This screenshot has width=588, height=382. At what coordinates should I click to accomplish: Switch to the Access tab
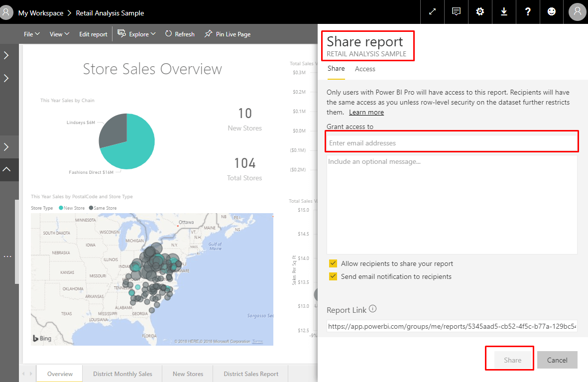tap(365, 69)
